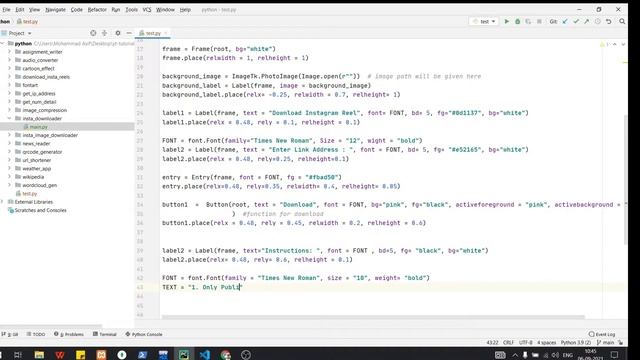Image resolution: width=640 pixels, height=360 pixels.
Task: Collapse the insta_downloader folder
Action: click(x=9, y=118)
